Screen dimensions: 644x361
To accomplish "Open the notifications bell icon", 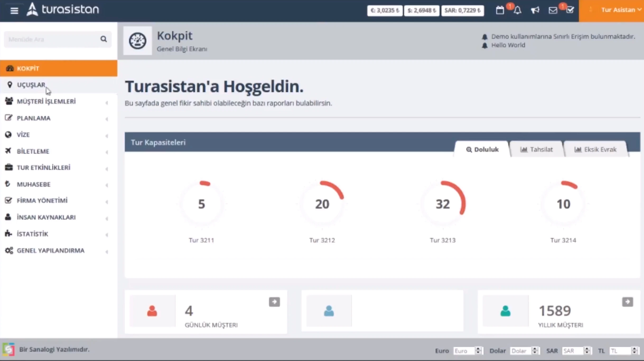I will click(x=517, y=10).
